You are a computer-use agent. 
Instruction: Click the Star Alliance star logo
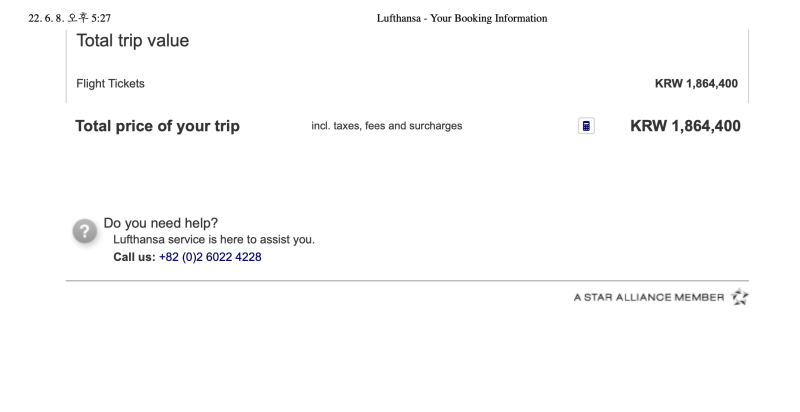pyautogui.click(x=739, y=297)
